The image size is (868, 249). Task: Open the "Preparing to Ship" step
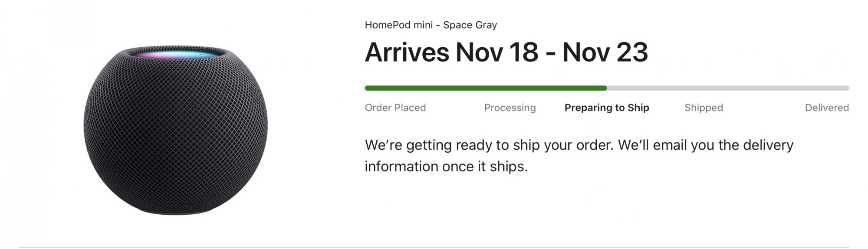click(x=607, y=108)
